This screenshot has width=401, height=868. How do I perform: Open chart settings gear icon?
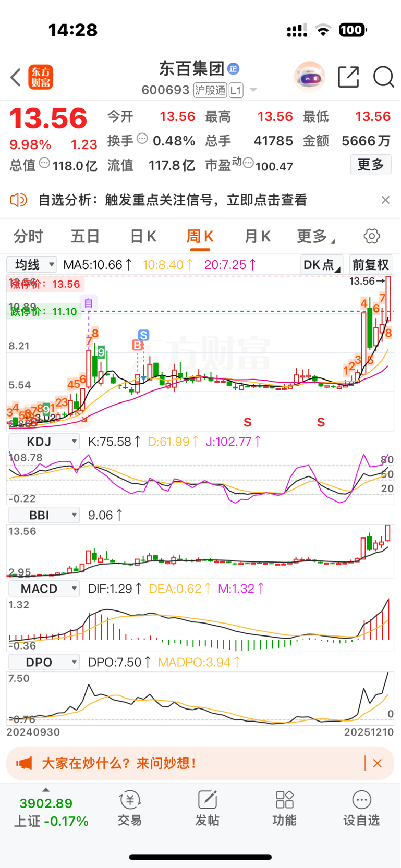[x=372, y=236]
